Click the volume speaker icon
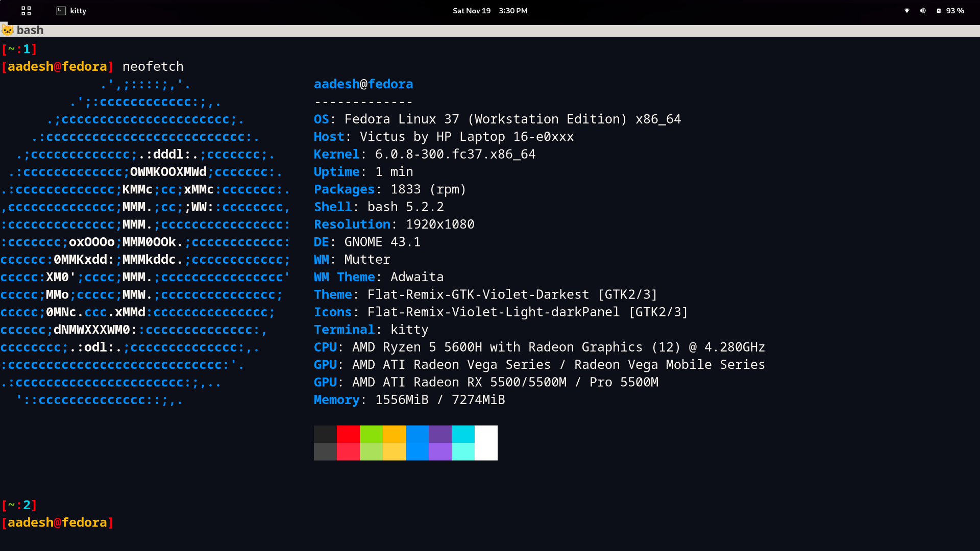The height and width of the screenshot is (551, 980). coord(922,11)
